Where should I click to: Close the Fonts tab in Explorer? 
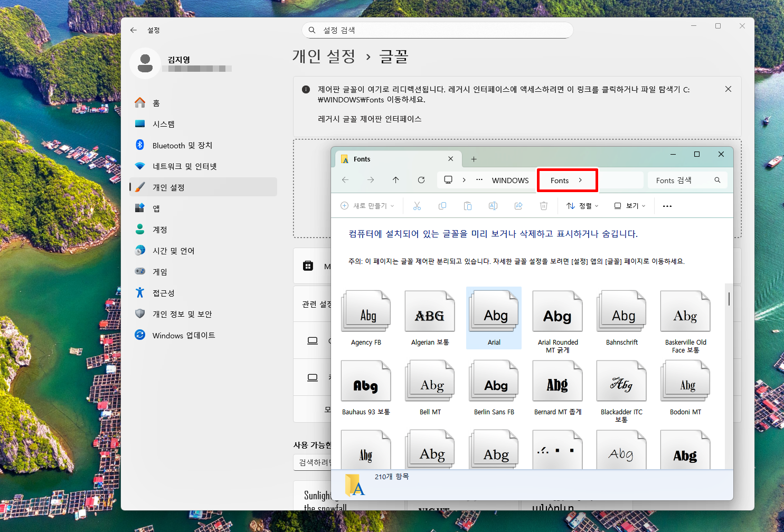pyautogui.click(x=450, y=159)
